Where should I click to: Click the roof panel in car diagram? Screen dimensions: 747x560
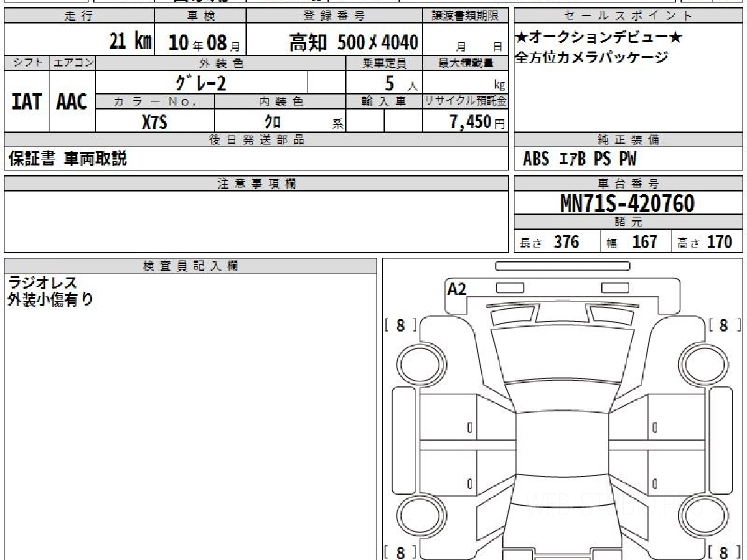(x=562, y=445)
